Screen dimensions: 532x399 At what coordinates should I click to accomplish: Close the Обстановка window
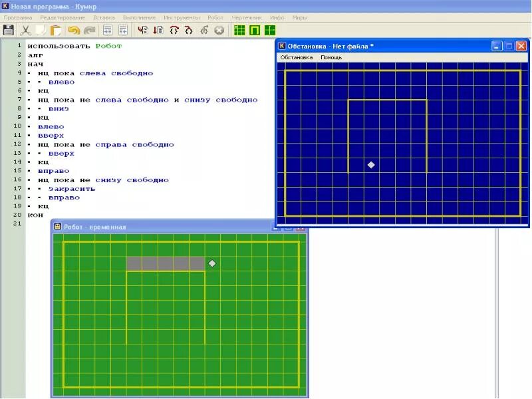[521, 46]
